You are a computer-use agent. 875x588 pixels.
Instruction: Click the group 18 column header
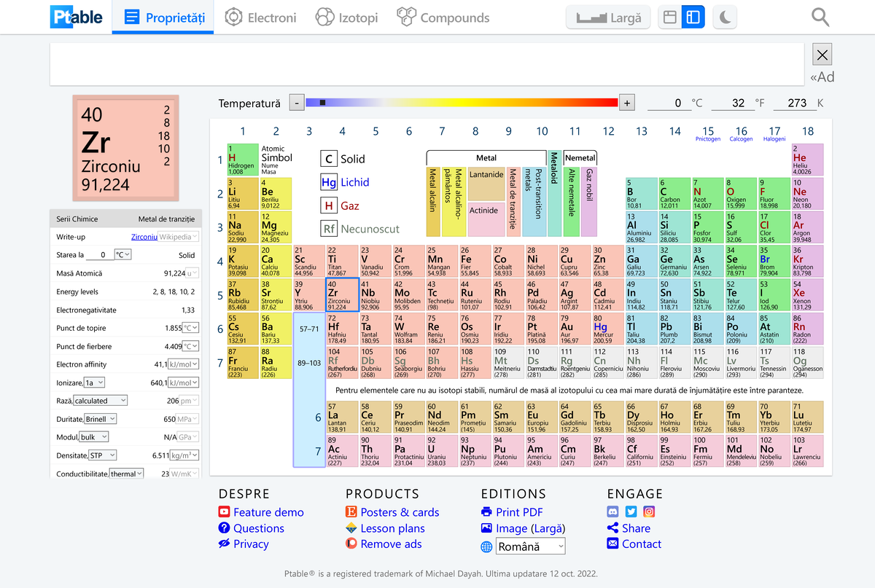[x=808, y=131]
